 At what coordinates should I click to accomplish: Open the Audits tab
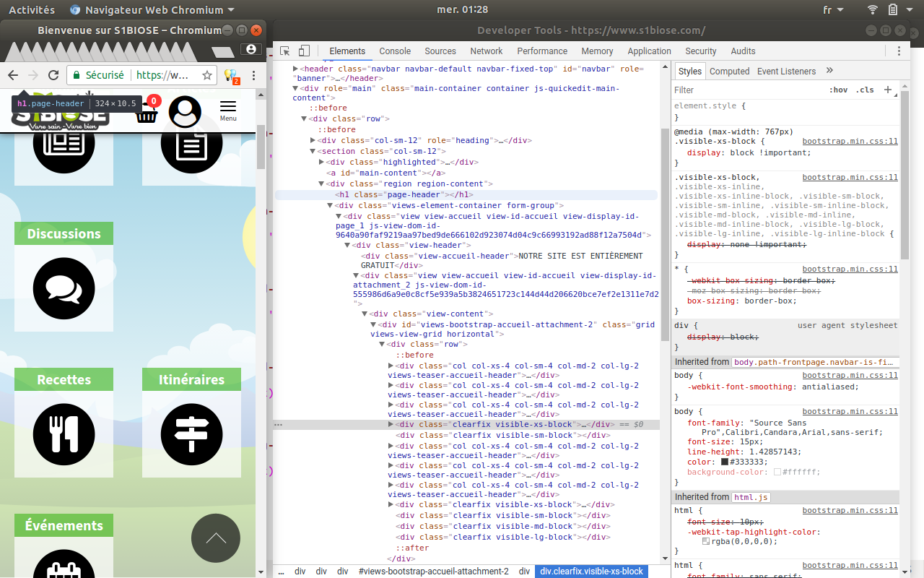point(743,51)
